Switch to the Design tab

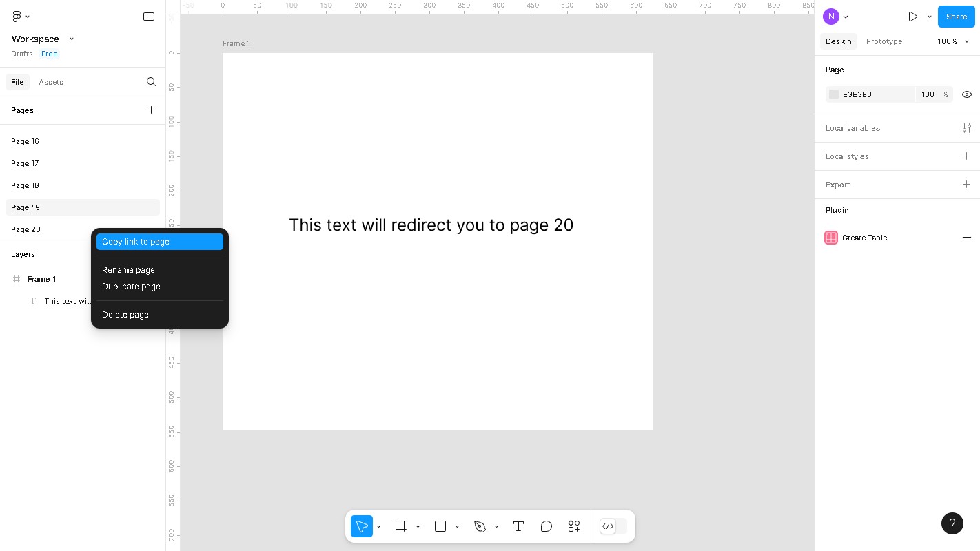(x=839, y=41)
